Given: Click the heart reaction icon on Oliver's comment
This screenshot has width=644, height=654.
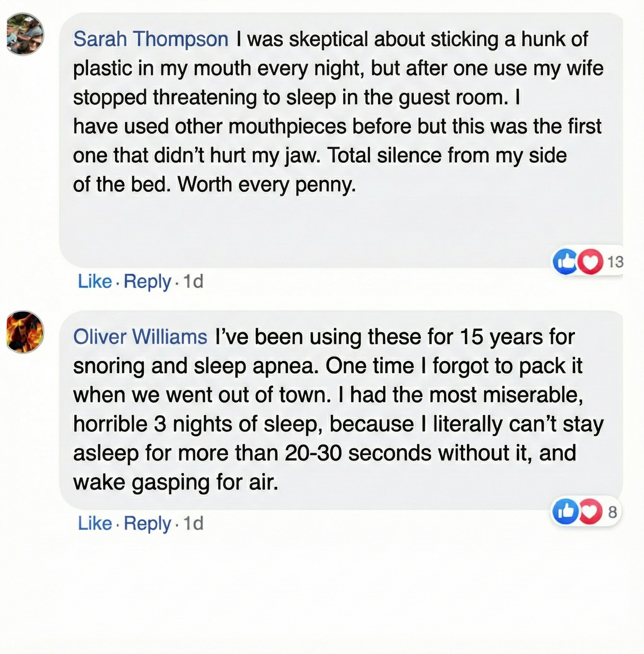Looking at the screenshot, I should click(589, 512).
